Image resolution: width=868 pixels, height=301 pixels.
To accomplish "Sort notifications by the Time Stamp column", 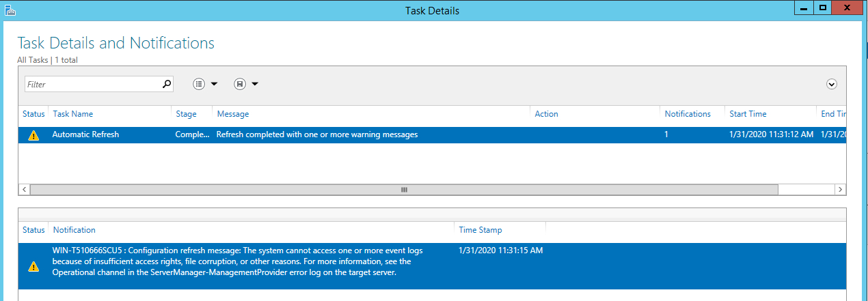I will 480,230.
